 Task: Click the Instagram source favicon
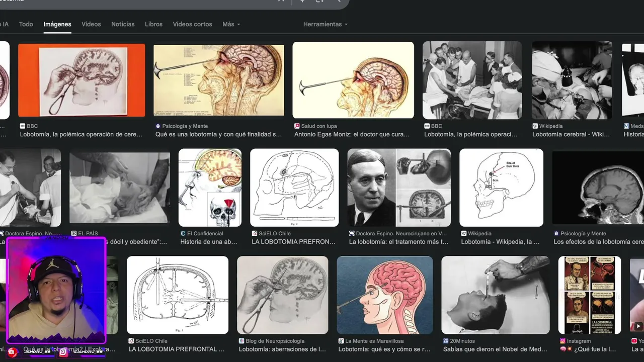(562, 341)
